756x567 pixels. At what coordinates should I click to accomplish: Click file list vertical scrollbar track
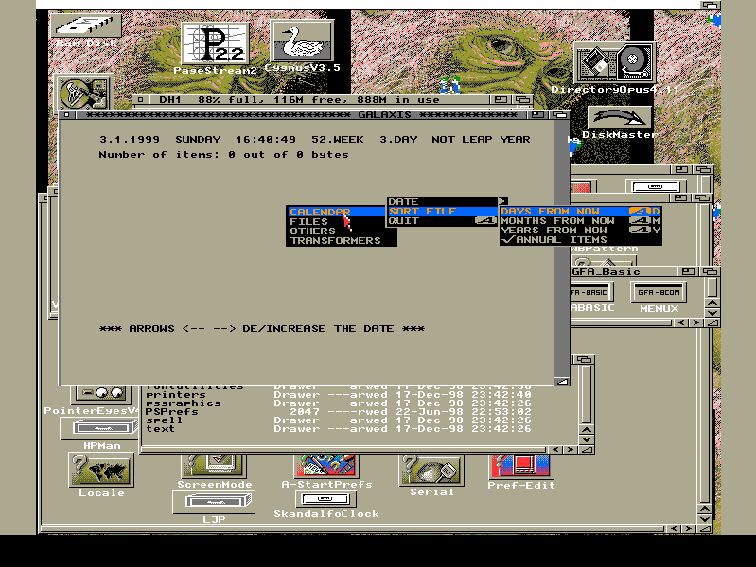pos(586,394)
